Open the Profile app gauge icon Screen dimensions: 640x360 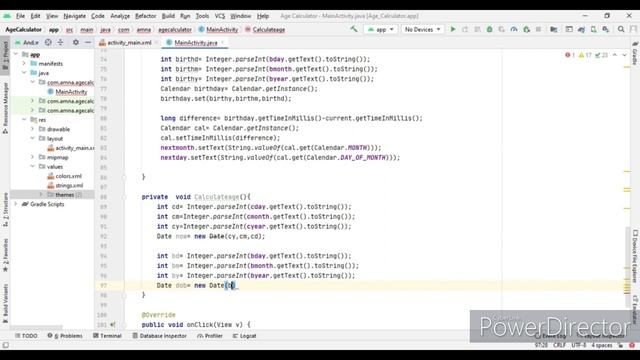click(x=514, y=29)
